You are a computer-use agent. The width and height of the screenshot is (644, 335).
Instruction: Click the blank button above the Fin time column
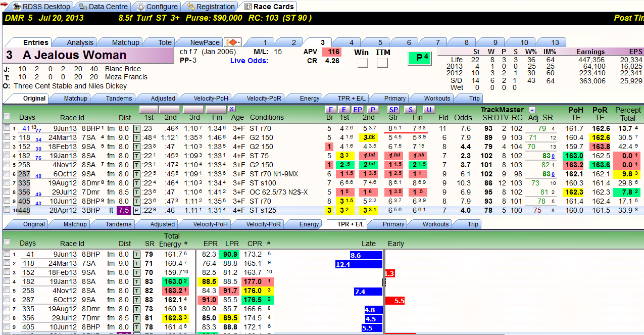click(x=216, y=109)
